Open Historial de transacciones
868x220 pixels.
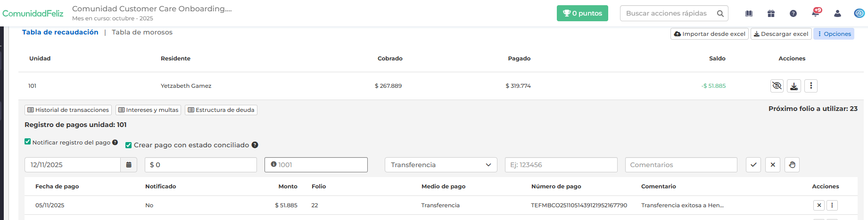(x=68, y=110)
